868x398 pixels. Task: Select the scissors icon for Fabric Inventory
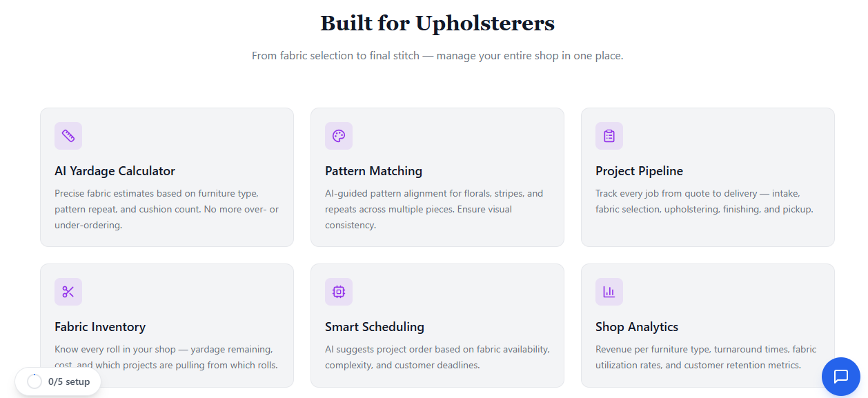click(x=68, y=292)
